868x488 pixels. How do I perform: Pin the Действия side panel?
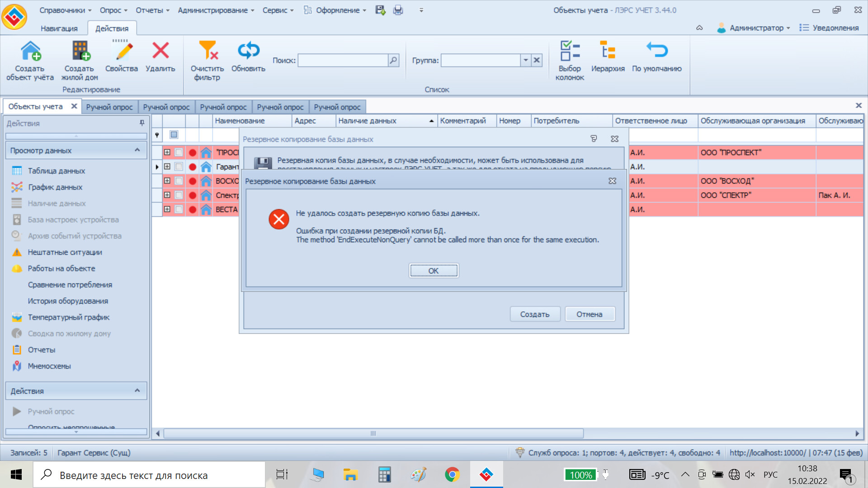click(142, 123)
